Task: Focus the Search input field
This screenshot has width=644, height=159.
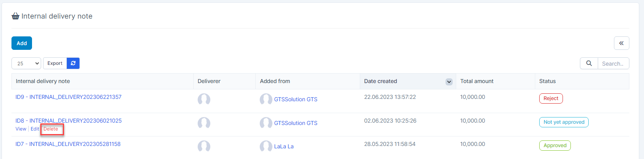Action: tap(613, 63)
